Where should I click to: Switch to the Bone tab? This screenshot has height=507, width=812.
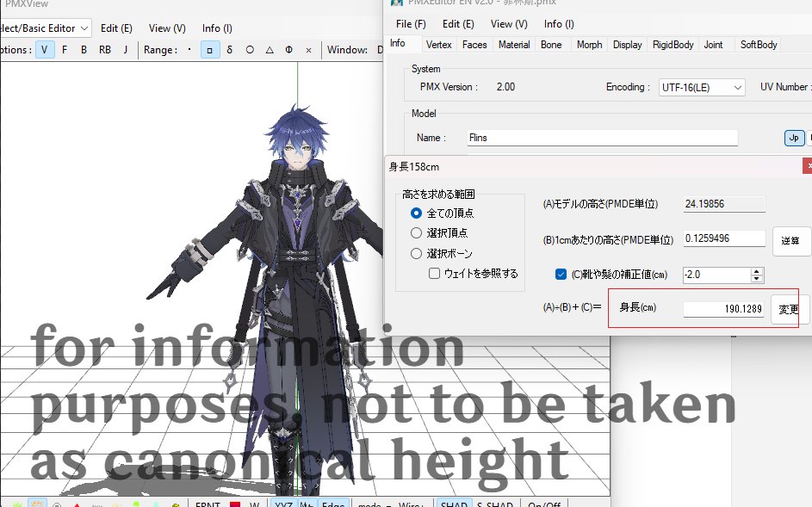point(551,45)
